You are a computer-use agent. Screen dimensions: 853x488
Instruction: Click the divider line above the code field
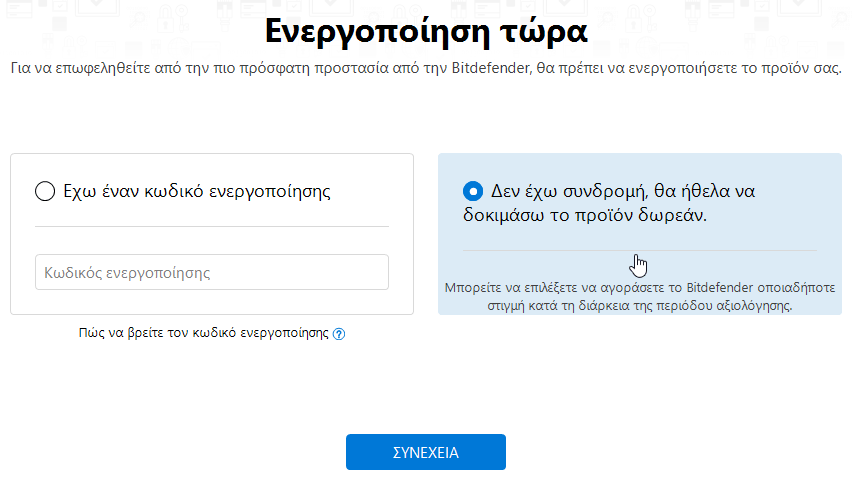point(212,226)
